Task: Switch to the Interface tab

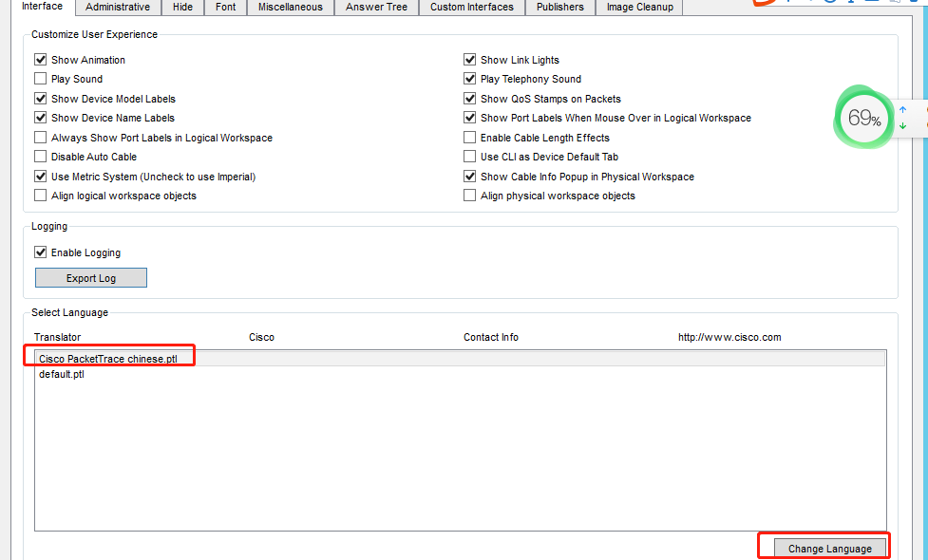Action: click(x=42, y=7)
